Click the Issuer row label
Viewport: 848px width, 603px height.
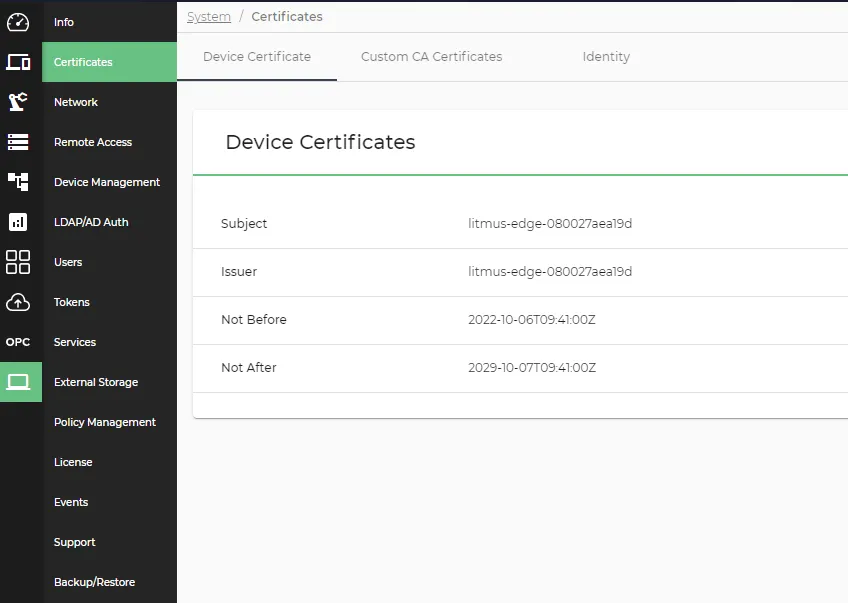pyautogui.click(x=239, y=271)
